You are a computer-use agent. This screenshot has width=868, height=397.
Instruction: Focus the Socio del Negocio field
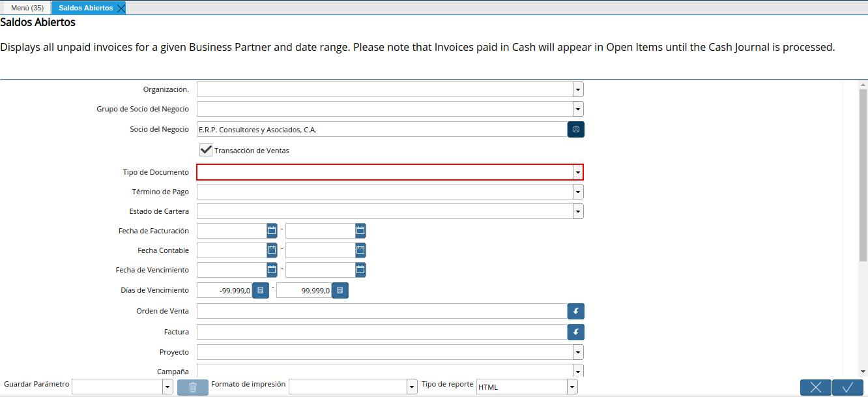[382, 129]
